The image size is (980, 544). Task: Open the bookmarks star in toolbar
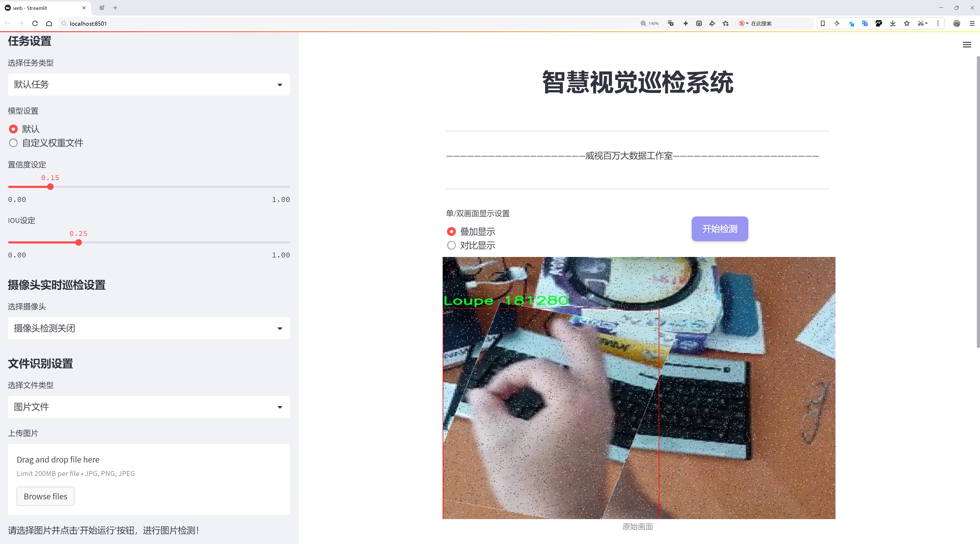[907, 24]
